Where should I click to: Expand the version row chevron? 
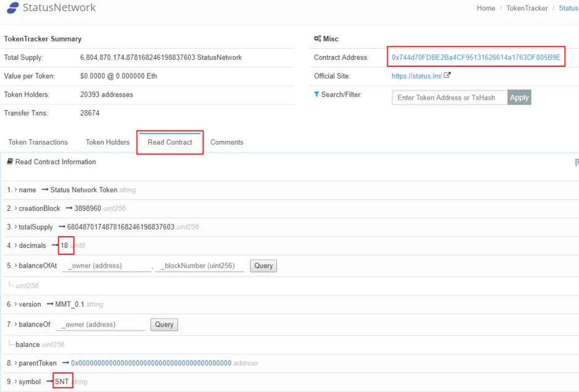point(16,304)
